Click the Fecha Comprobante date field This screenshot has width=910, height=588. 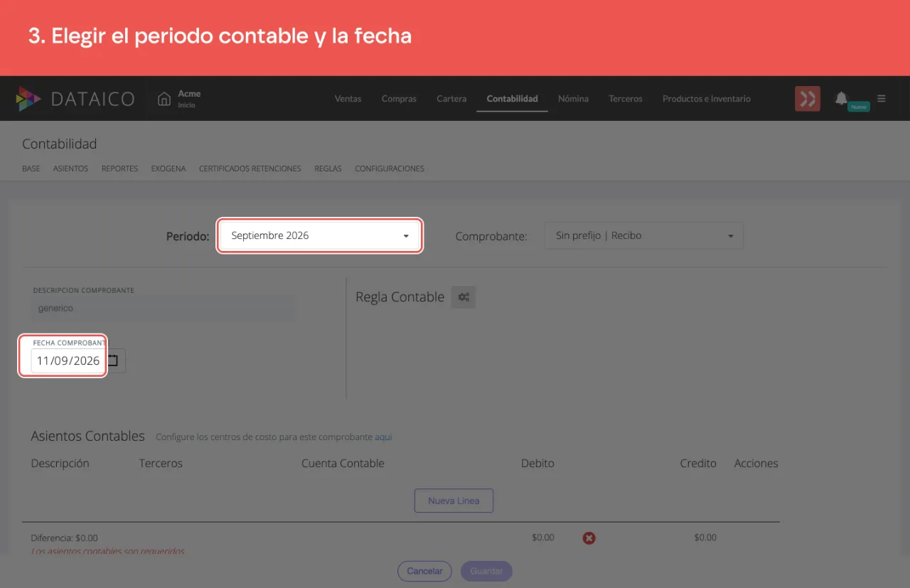[x=68, y=360]
